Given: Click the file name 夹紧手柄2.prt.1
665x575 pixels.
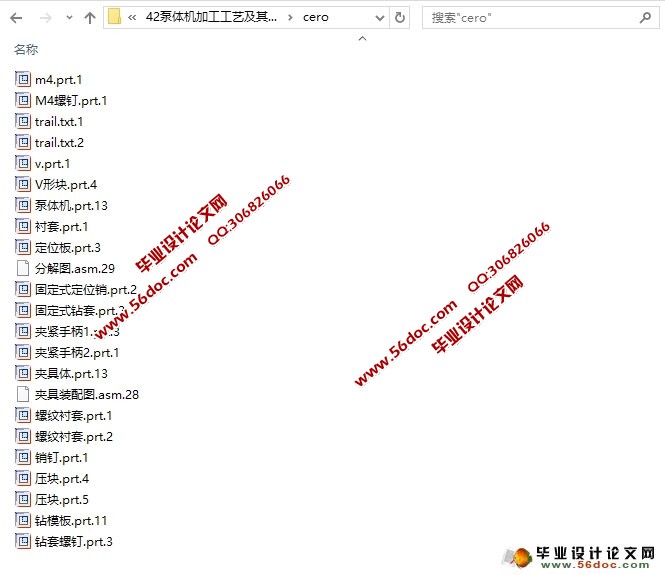Looking at the screenshot, I should pyautogui.click(x=77, y=353).
